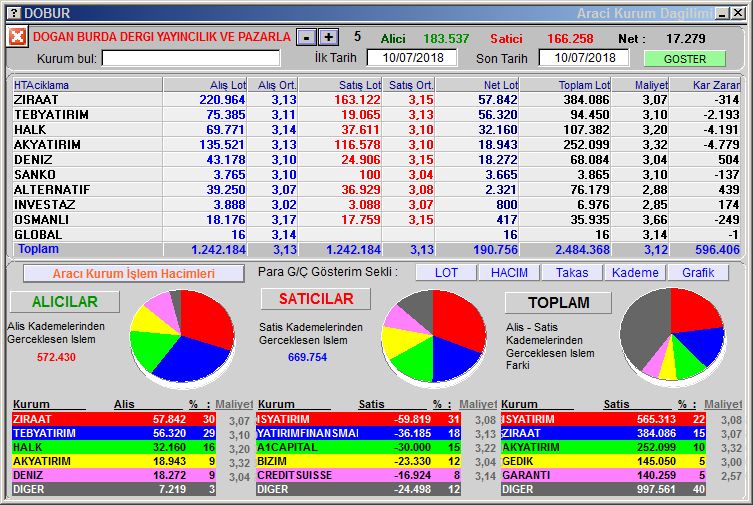This screenshot has height=505, width=753.
Task: Select the ZIRAAT row in the table
Action: click(x=376, y=99)
